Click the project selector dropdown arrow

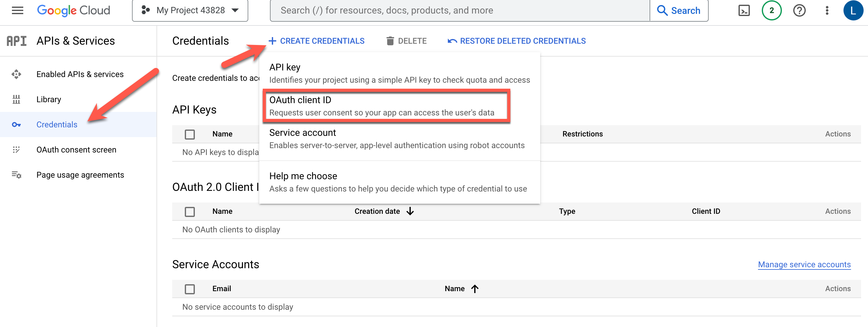coord(235,10)
